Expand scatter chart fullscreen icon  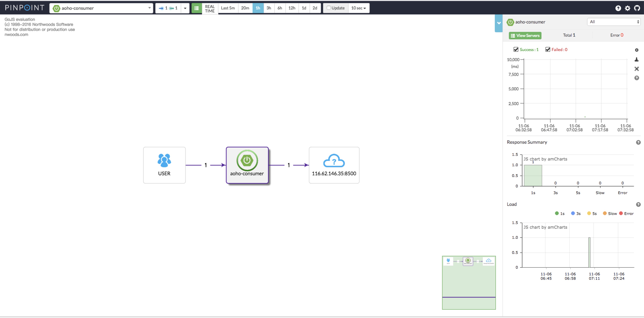[x=637, y=69]
